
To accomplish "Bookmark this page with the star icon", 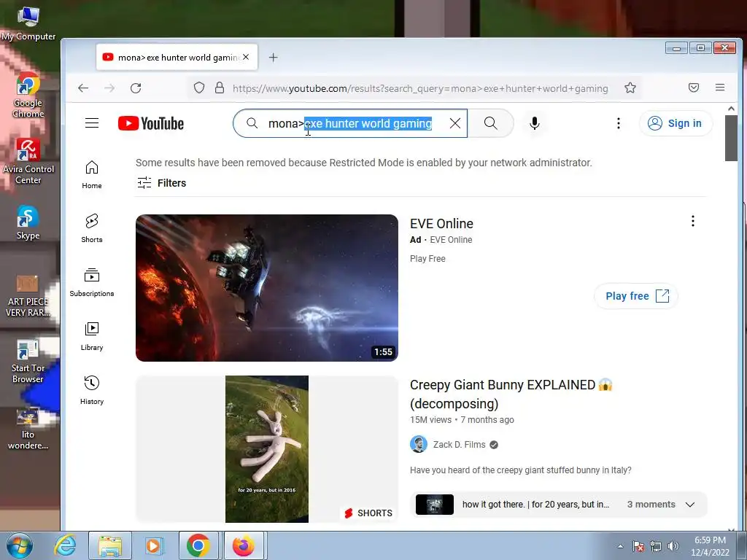I will pyautogui.click(x=630, y=87).
